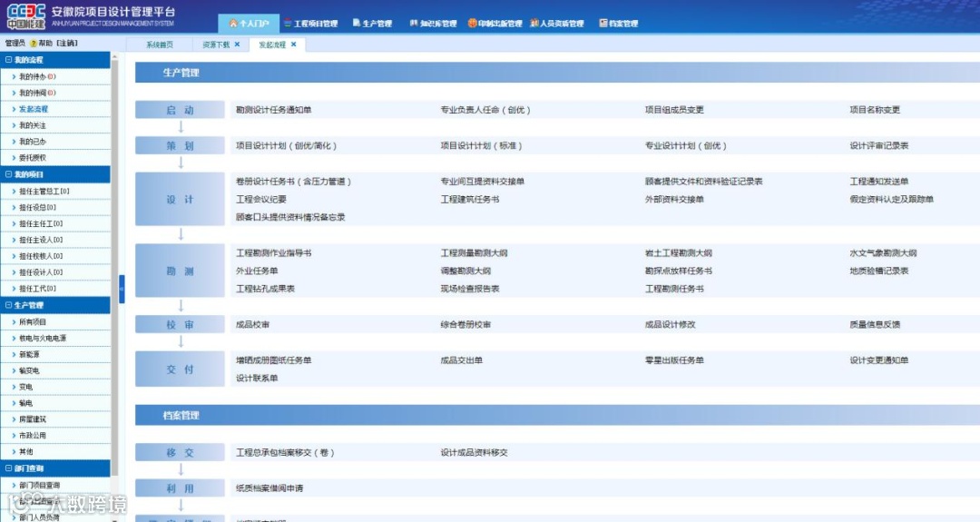Open 工程会议纪要 process

pos(260,200)
